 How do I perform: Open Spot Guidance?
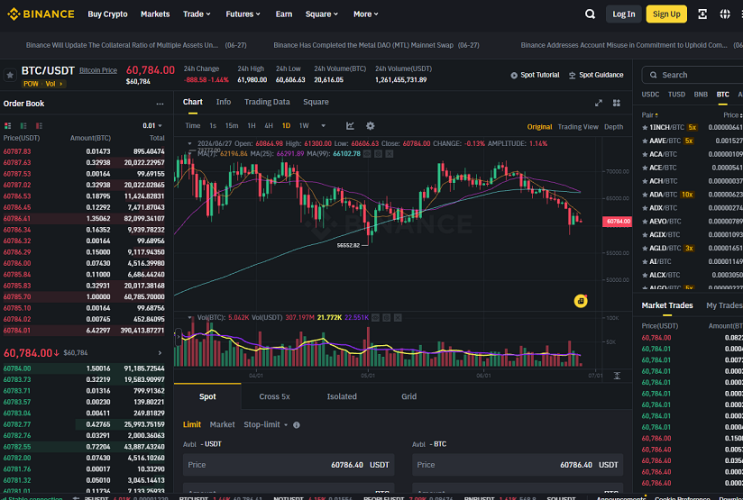(596, 75)
